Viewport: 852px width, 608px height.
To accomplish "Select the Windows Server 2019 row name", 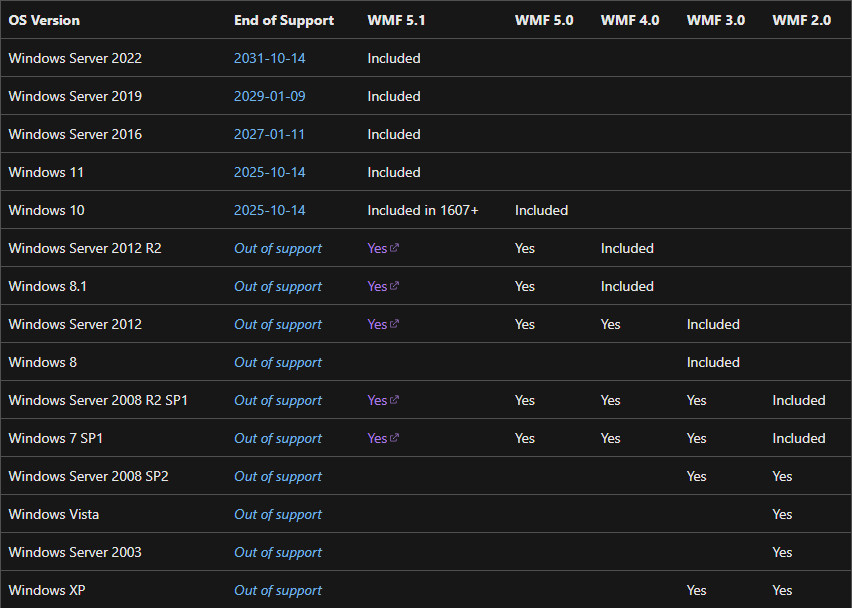I will coord(75,96).
